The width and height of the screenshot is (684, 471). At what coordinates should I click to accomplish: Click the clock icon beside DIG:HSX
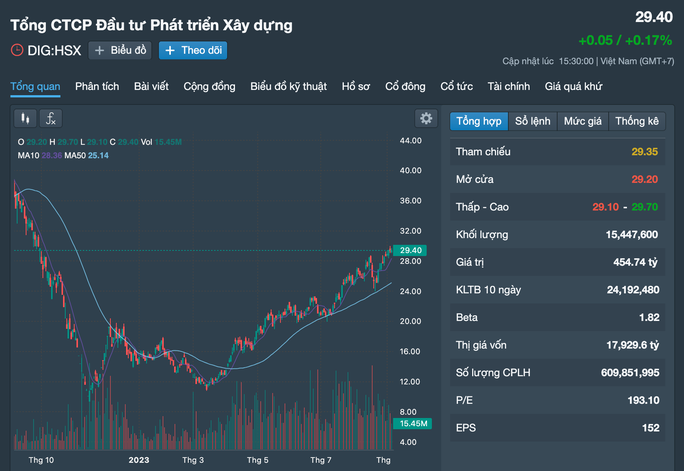(x=17, y=50)
